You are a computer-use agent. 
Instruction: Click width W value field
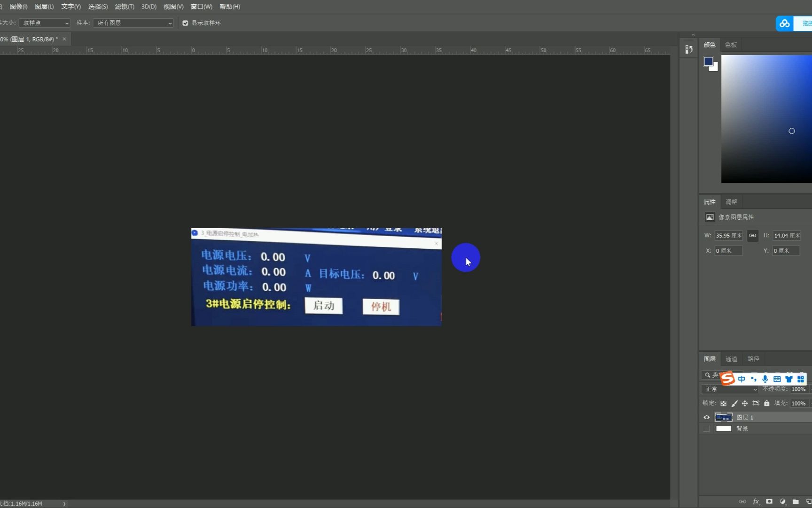click(728, 236)
